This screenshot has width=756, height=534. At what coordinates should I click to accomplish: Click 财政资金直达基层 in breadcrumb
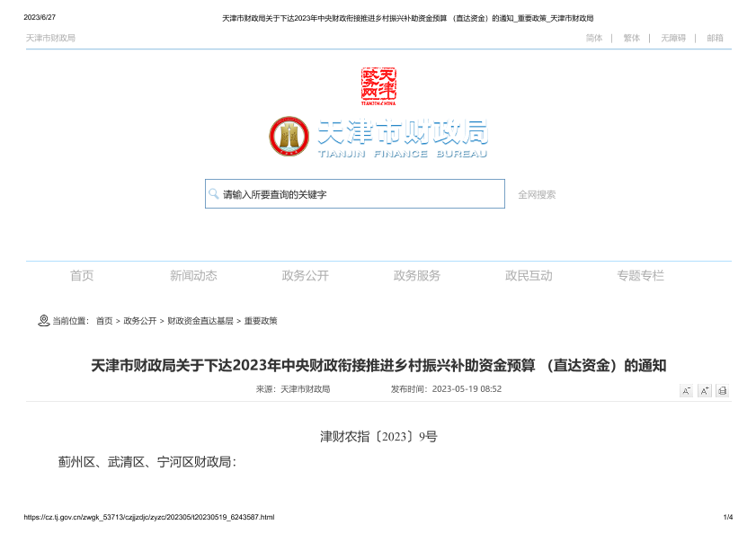pos(200,321)
